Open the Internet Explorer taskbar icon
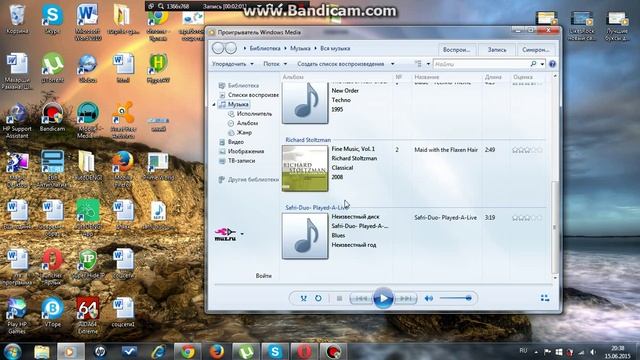Image resolution: width=640 pixels, height=360 pixels. click(158, 351)
